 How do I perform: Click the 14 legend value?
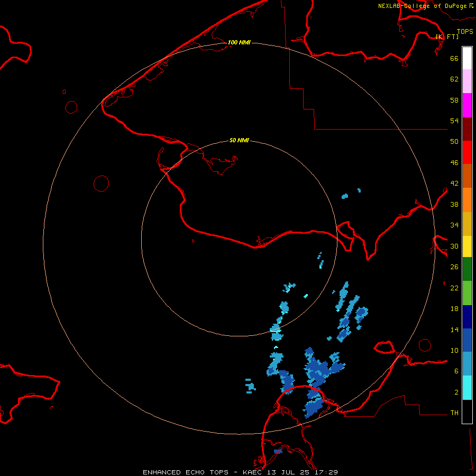(x=454, y=329)
